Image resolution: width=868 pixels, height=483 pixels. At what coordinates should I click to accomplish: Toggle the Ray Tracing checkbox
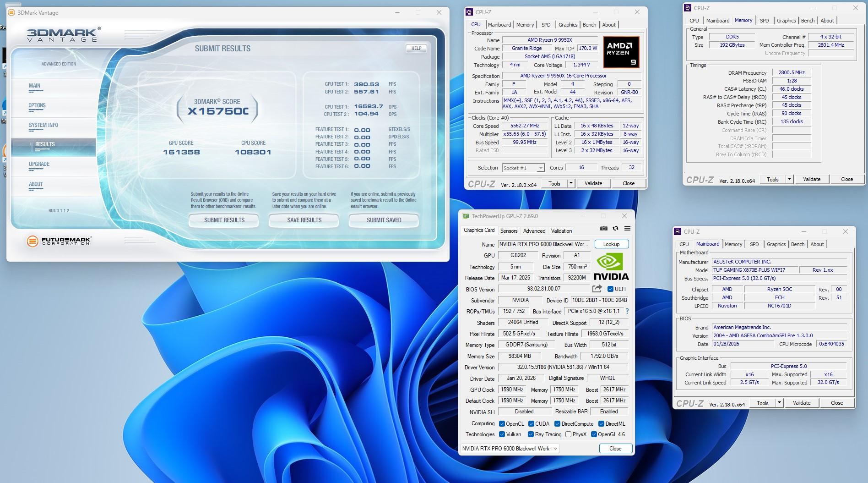pos(531,434)
